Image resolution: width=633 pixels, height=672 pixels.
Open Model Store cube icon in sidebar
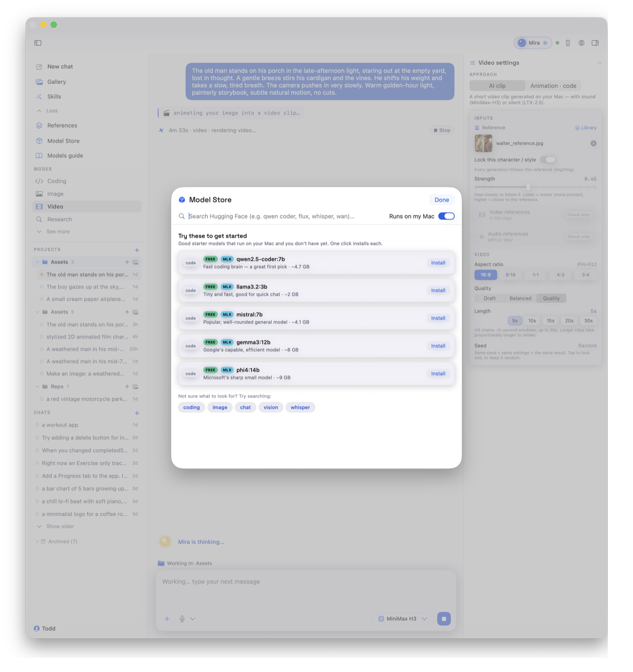pos(39,141)
